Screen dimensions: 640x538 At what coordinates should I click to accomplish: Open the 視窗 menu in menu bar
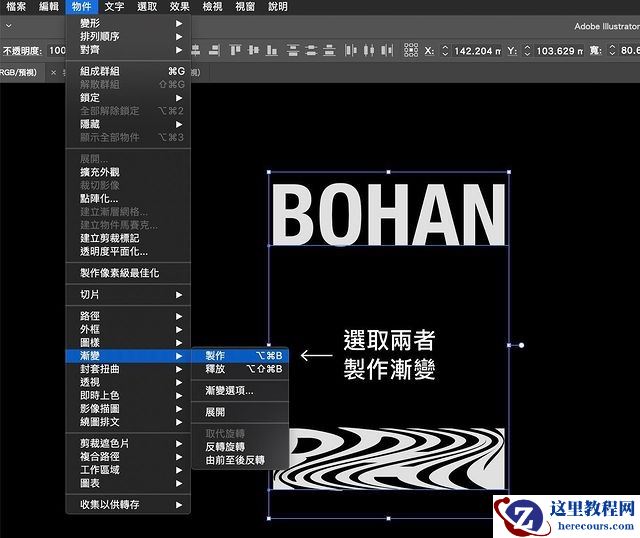click(243, 7)
